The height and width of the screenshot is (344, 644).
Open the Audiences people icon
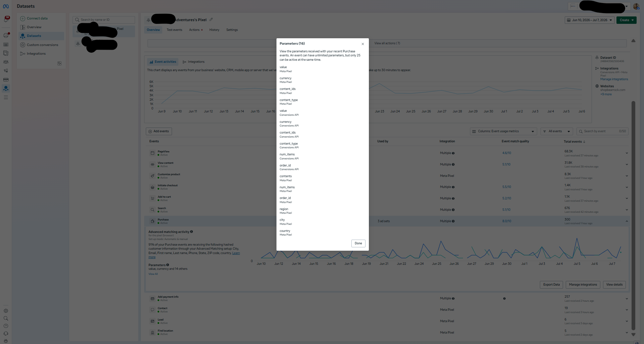click(6, 62)
